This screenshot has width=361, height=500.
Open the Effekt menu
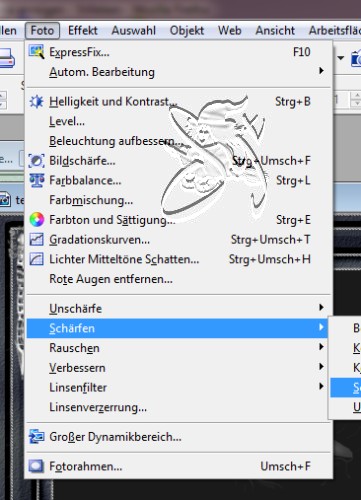[x=83, y=31]
